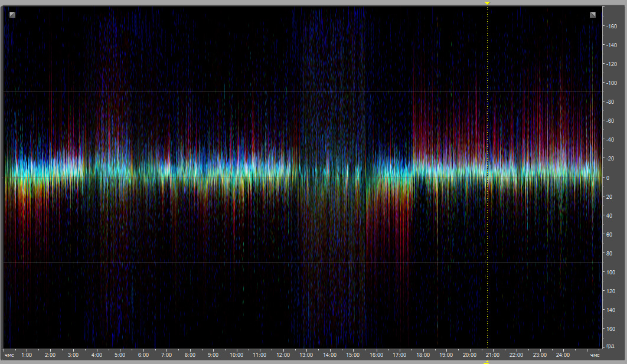Select the yellow playhead marker at top
This screenshot has width=627, height=364.
pos(487,4)
